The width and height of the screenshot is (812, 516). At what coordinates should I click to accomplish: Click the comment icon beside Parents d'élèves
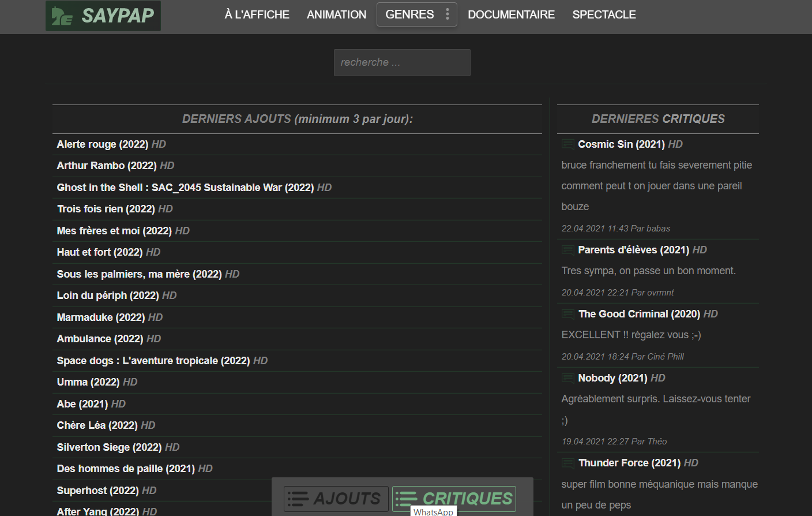click(x=568, y=250)
